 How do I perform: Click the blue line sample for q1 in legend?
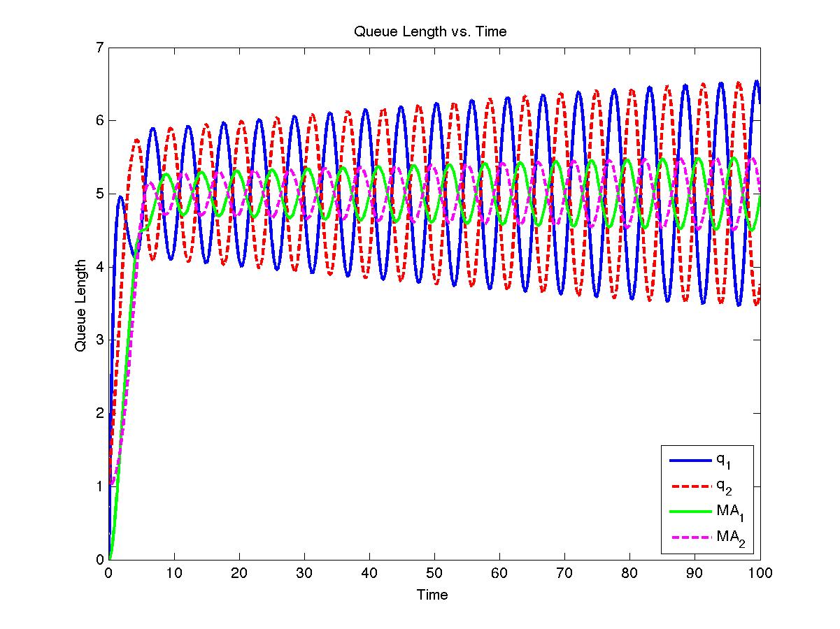tap(690, 460)
